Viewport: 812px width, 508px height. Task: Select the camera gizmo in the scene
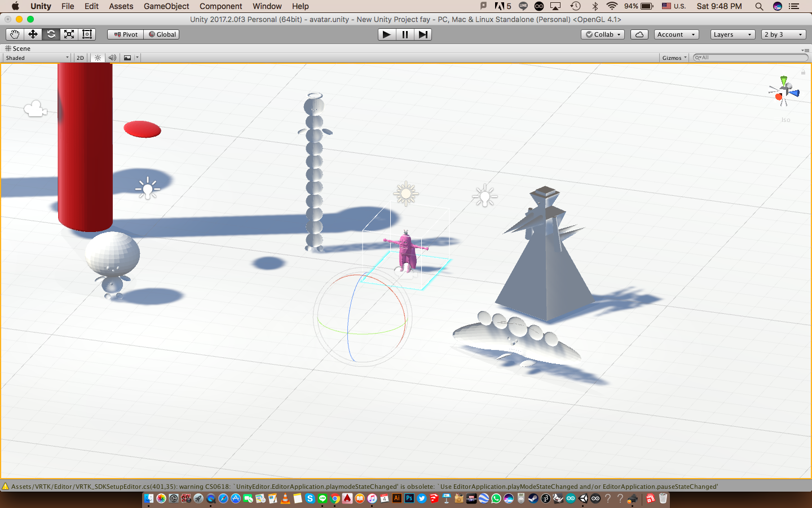[35, 108]
